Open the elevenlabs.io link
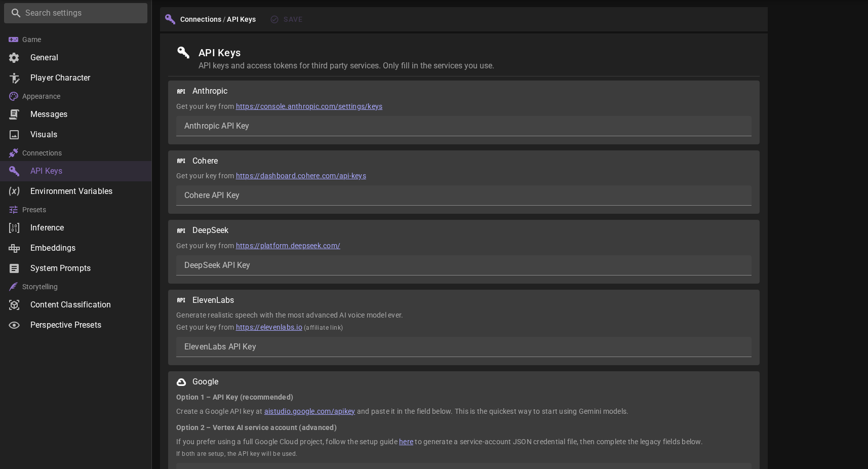The height and width of the screenshot is (469, 868). (x=269, y=327)
